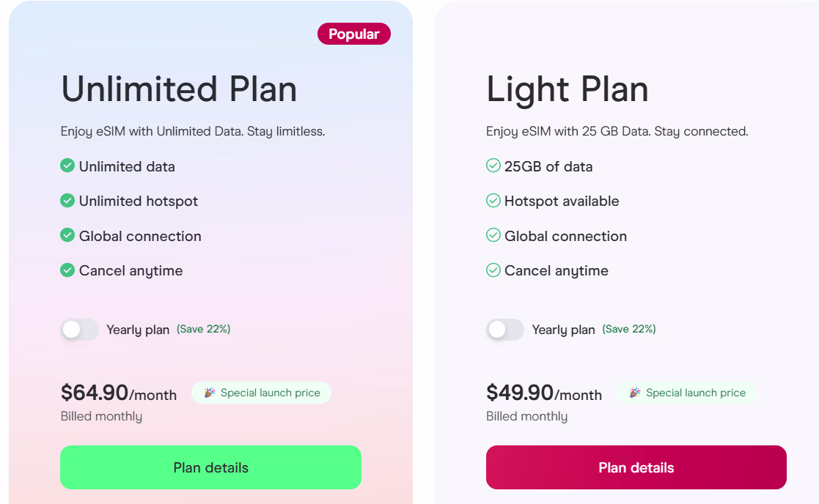Click the outlined checkmark beside 25GB of data

click(493, 166)
